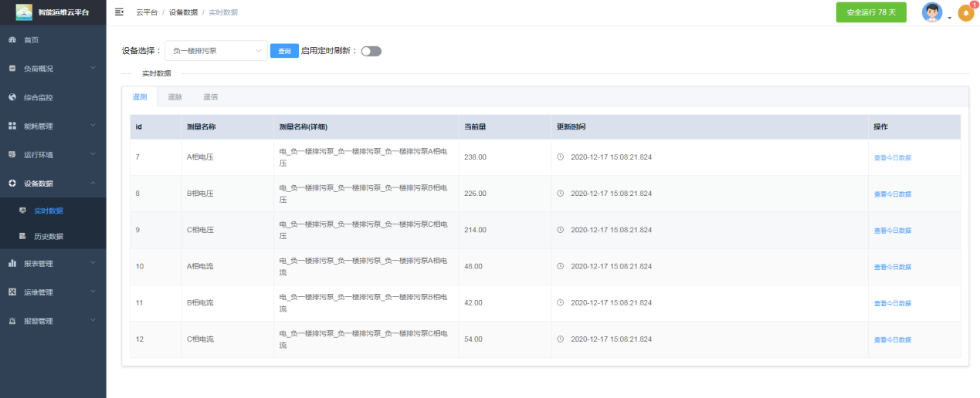This screenshot has width=980, height=398.
Task: Expand the 报警管理 sidebar menu
Action: 53,321
